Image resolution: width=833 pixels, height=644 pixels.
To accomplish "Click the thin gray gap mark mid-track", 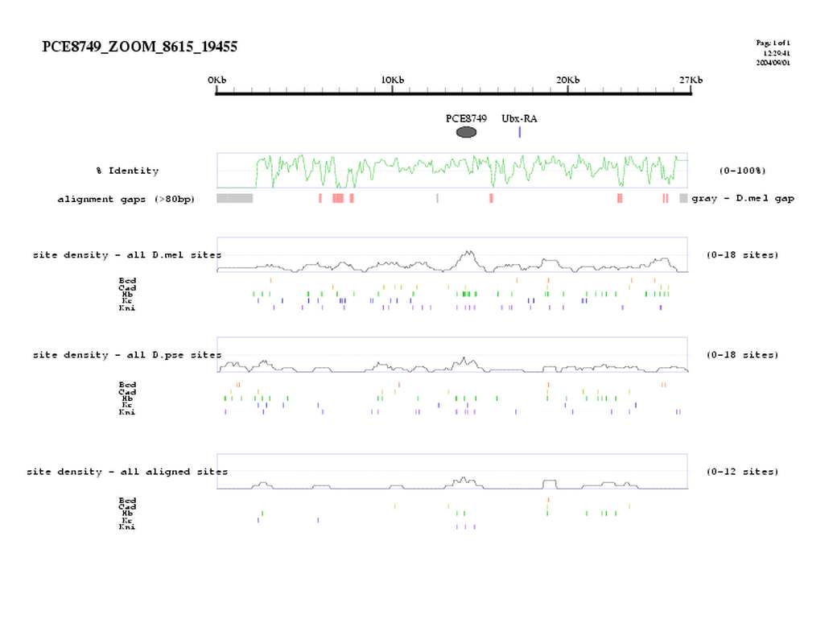I will coord(437,198).
